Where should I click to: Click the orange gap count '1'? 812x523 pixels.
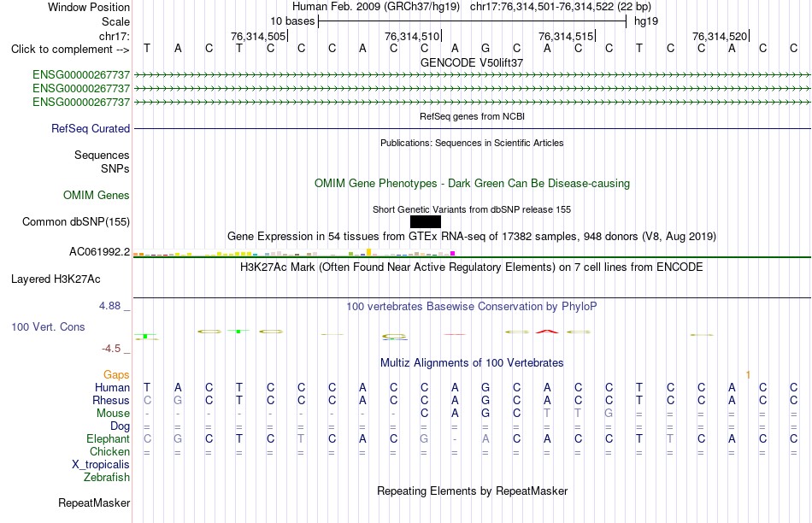click(748, 374)
